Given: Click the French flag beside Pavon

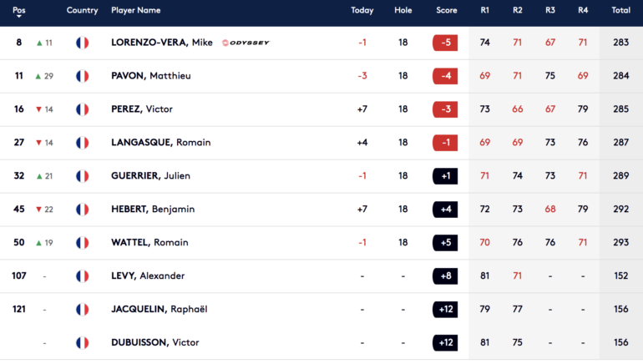Looking at the screenshot, I should [82, 76].
